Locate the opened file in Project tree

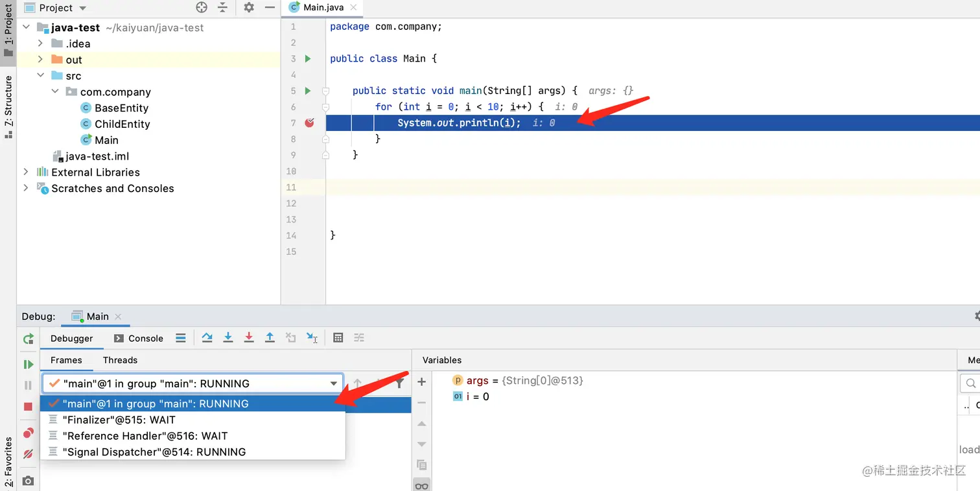202,8
